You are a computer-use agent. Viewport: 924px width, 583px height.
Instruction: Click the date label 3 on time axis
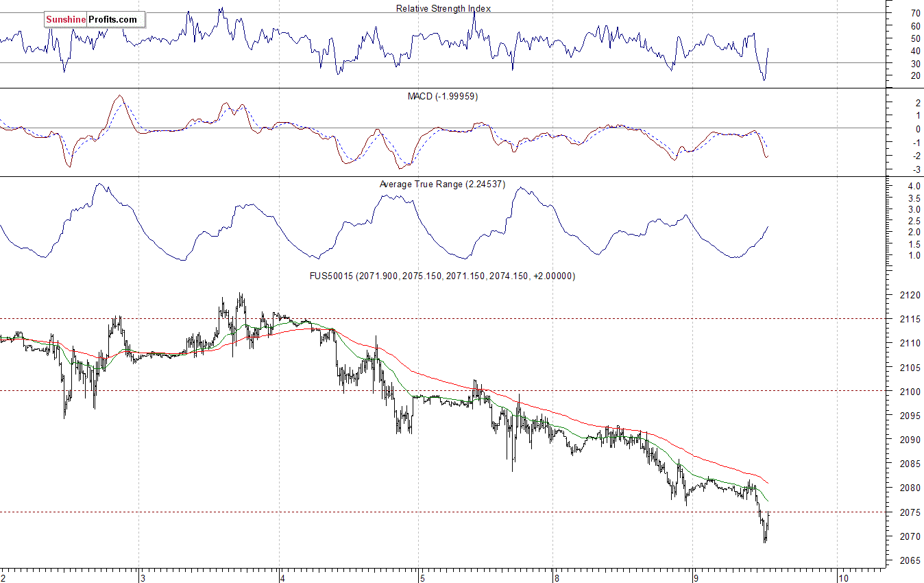pos(142,578)
